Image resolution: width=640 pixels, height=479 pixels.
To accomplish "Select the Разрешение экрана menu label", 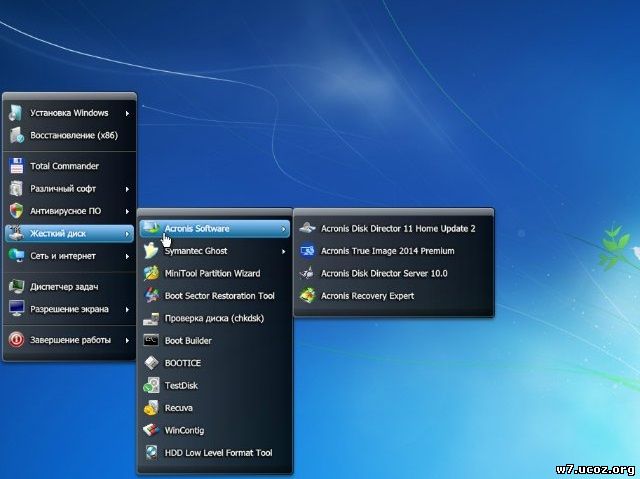I will click(69, 309).
